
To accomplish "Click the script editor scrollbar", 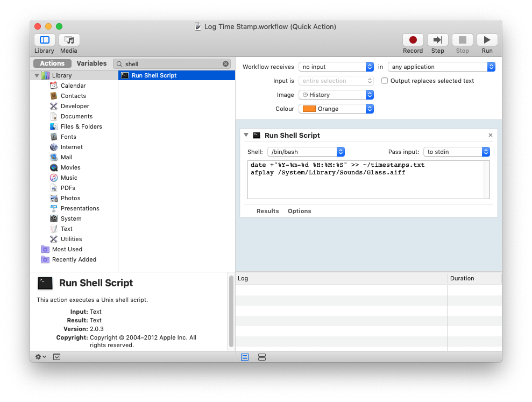I will (x=487, y=180).
